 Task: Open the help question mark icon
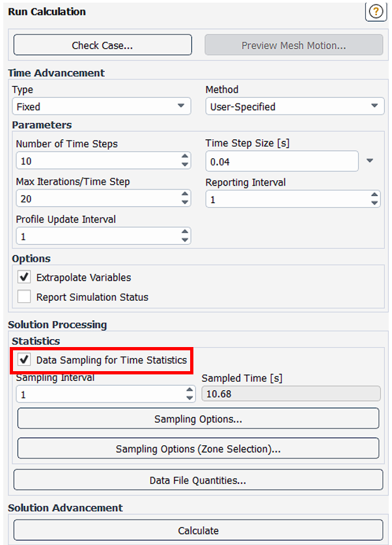pyautogui.click(x=376, y=12)
